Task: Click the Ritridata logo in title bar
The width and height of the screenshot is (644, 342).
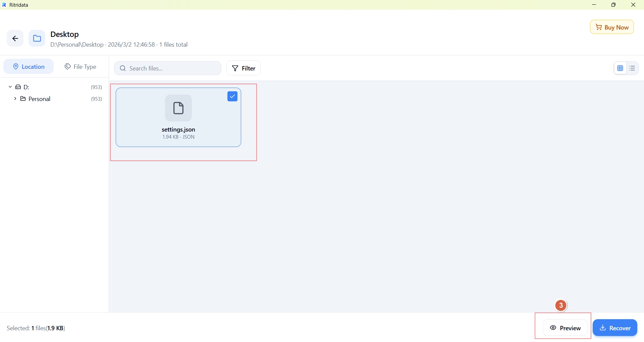Action: 4,5
